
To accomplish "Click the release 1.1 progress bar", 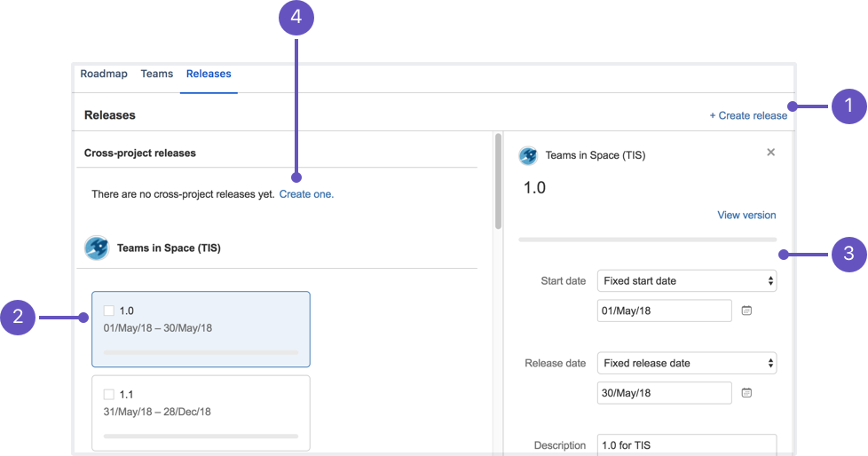I will [x=201, y=436].
